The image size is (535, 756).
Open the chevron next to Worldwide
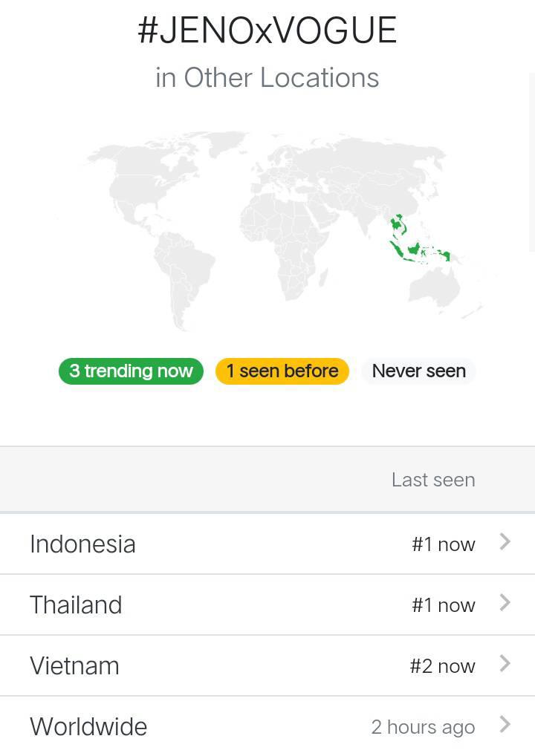pyautogui.click(x=505, y=724)
